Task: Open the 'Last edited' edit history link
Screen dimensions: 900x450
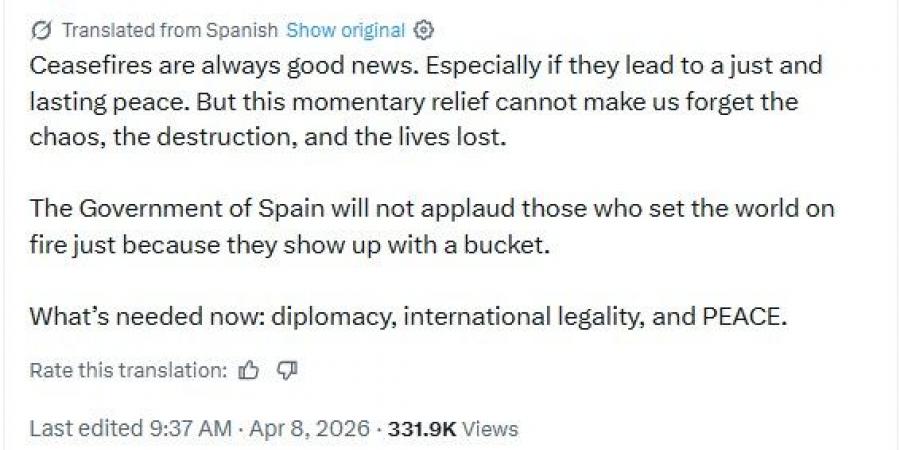Action: tap(86, 429)
